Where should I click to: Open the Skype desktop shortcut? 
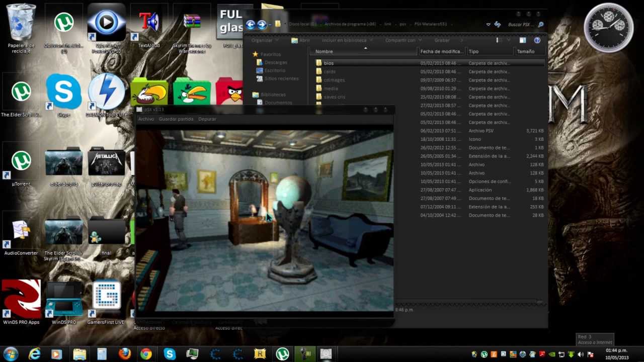64,96
